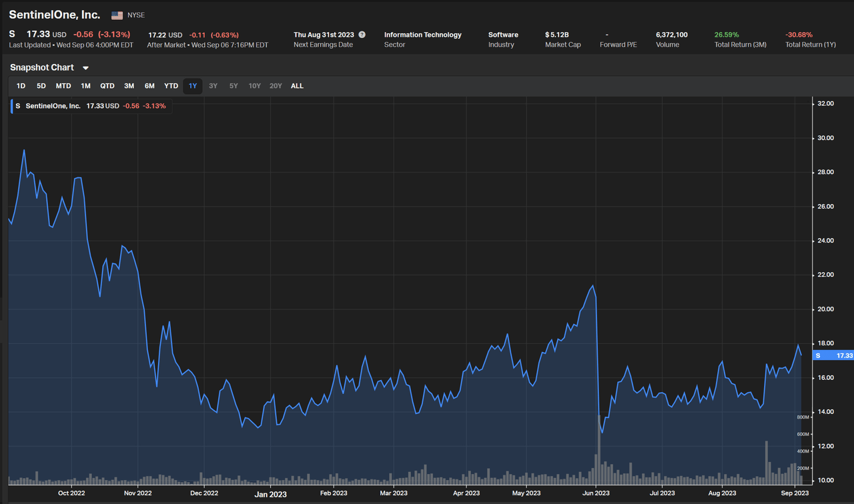Image resolution: width=854 pixels, height=504 pixels.
Task: Click the US flag icon beside NYSE
Action: coord(117,15)
